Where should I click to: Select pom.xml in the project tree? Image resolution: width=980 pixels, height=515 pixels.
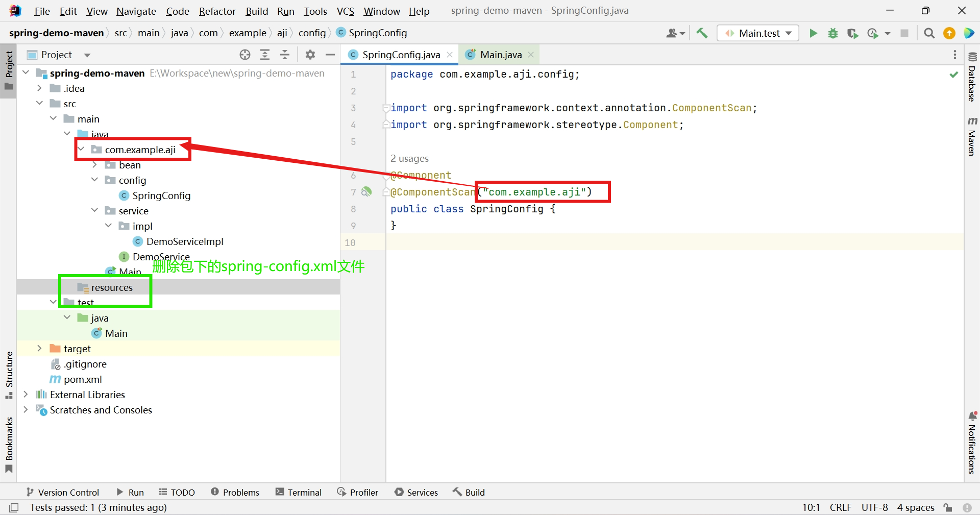coord(83,379)
